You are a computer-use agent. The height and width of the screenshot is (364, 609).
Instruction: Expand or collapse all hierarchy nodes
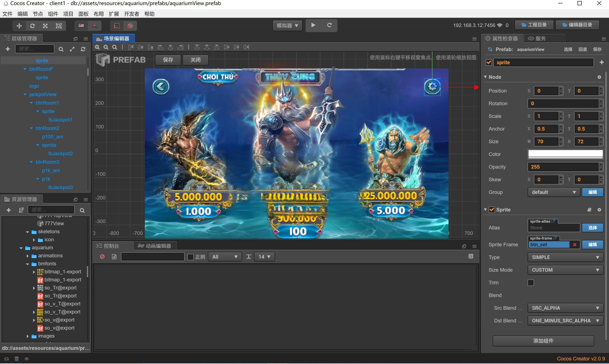pyautogui.click(x=72, y=49)
